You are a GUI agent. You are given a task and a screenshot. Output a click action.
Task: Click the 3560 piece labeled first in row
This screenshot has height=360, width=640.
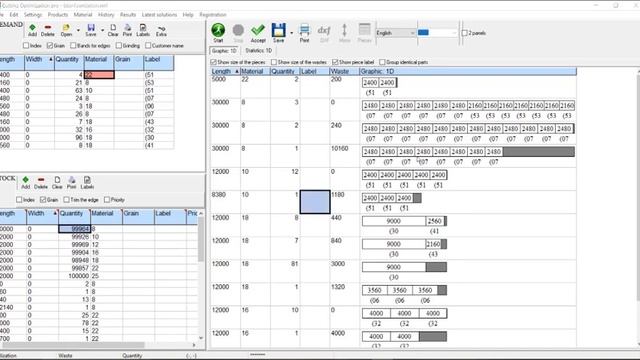tap(374, 290)
